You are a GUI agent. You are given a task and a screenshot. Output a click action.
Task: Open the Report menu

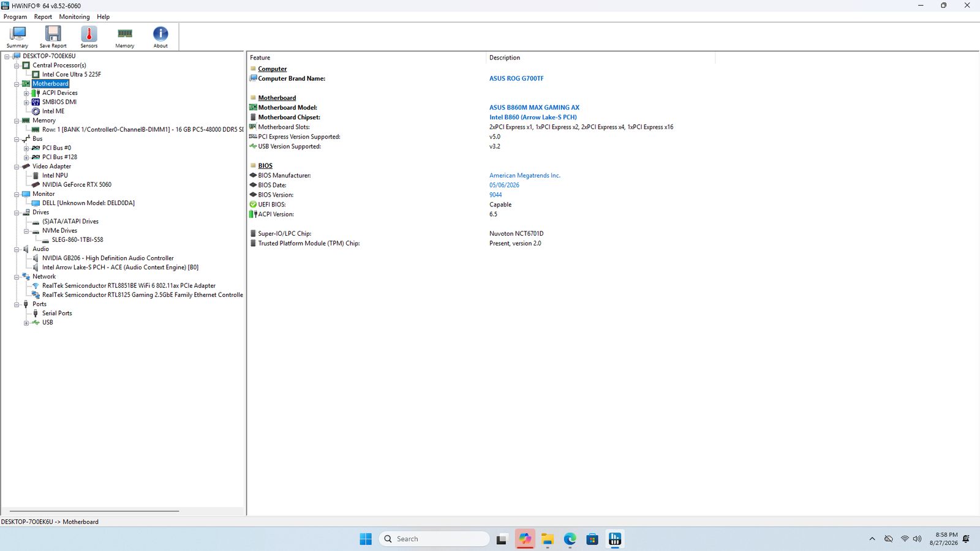point(43,17)
